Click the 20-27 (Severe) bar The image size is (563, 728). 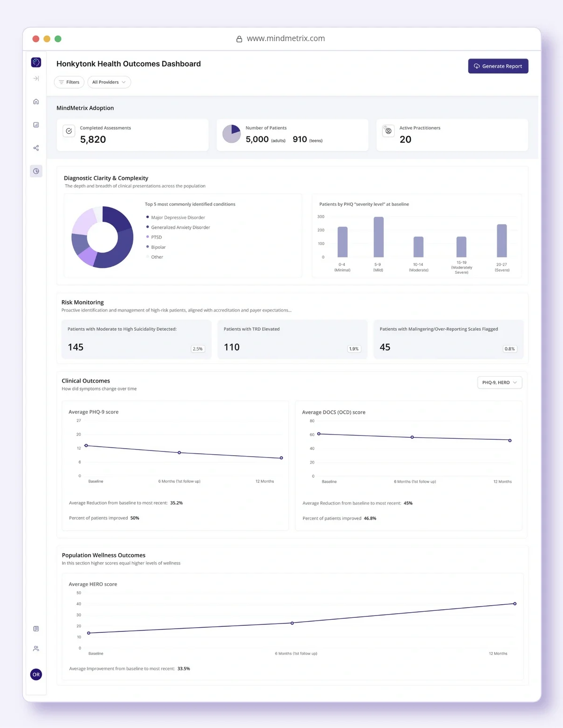pyautogui.click(x=502, y=241)
